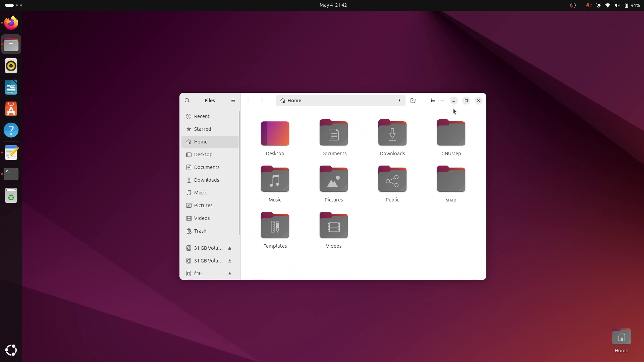
Task: Select the Videos folder icon
Action: [334, 226]
